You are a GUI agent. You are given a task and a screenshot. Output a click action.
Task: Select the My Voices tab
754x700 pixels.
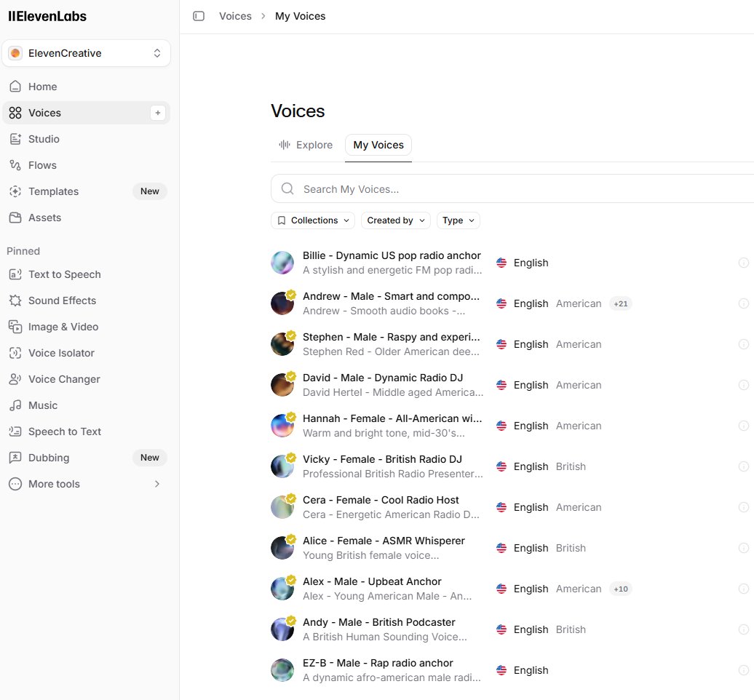(378, 145)
